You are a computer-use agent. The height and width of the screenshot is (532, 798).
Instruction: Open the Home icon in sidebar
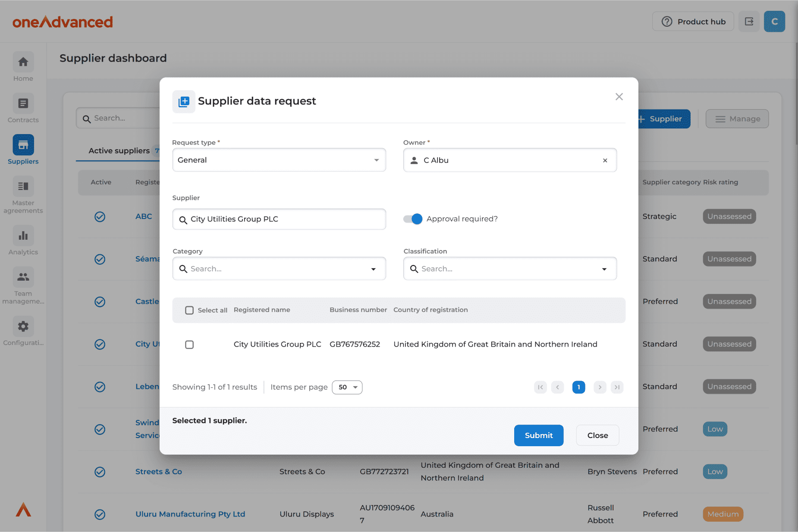tap(23, 63)
